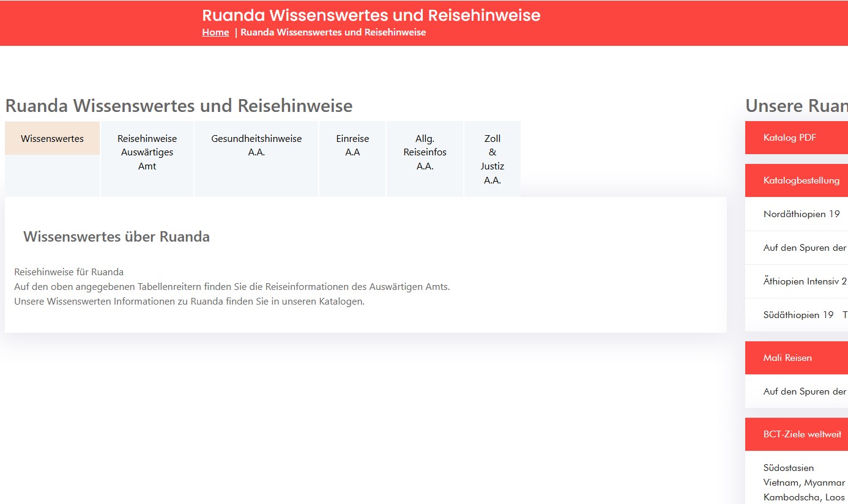
Task: Click the Katalogbestellung sidebar header
Action: click(x=797, y=180)
